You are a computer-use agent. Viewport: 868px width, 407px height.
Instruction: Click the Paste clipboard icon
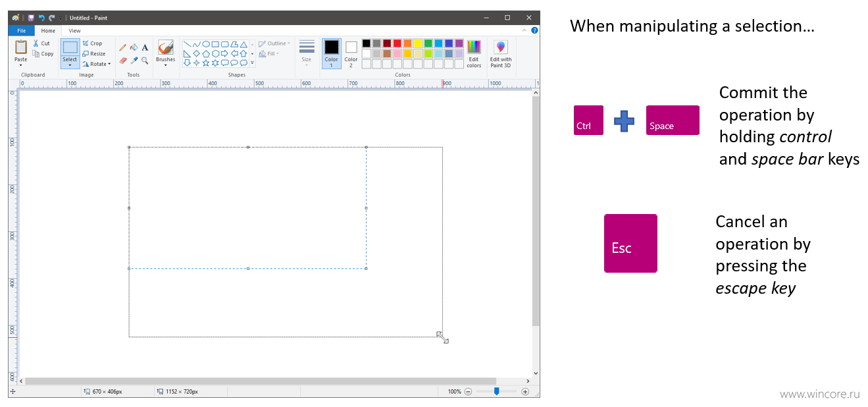tap(21, 47)
